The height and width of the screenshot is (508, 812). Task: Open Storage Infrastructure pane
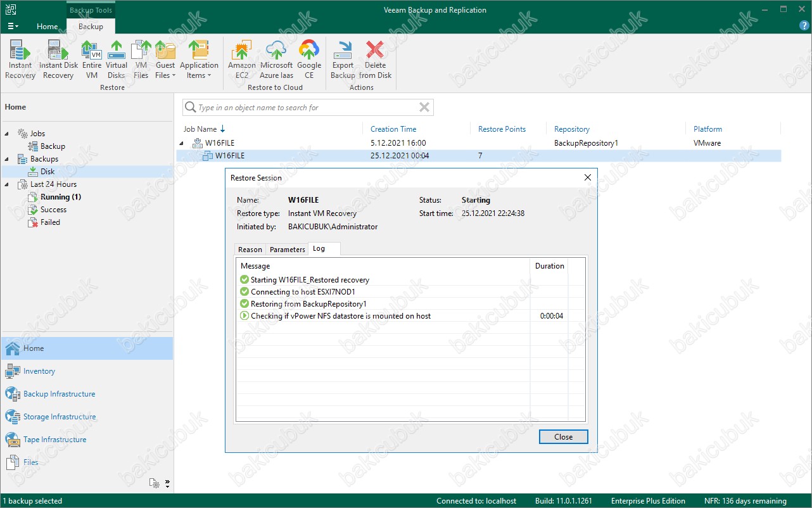pos(87,417)
